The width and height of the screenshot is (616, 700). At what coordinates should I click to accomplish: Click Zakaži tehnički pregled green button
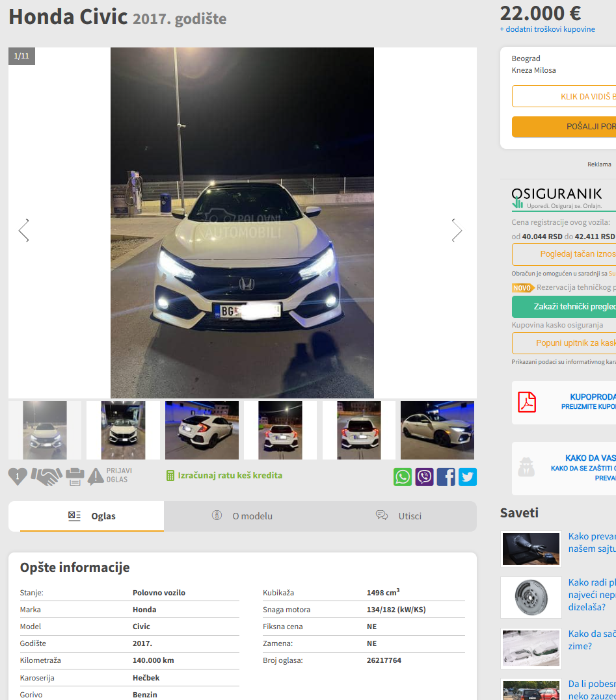coord(564,307)
